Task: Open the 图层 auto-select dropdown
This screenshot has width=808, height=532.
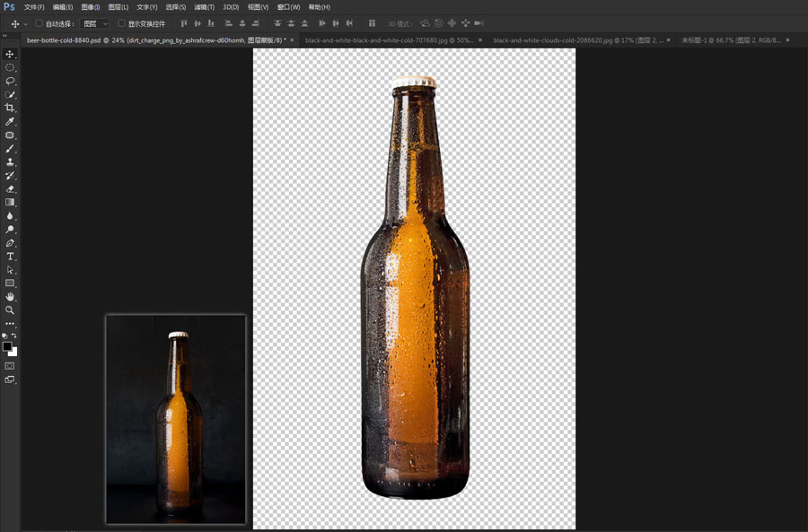Action: (x=94, y=23)
